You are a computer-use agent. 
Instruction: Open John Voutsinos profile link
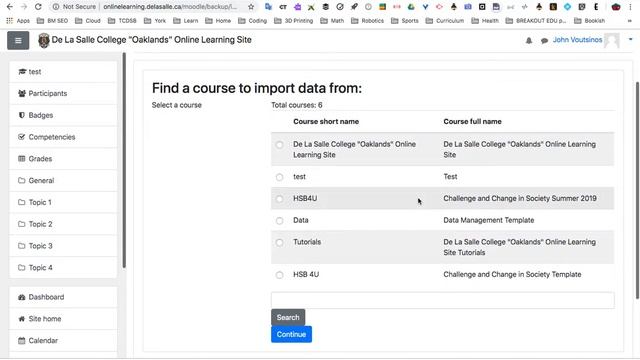click(577, 40)
